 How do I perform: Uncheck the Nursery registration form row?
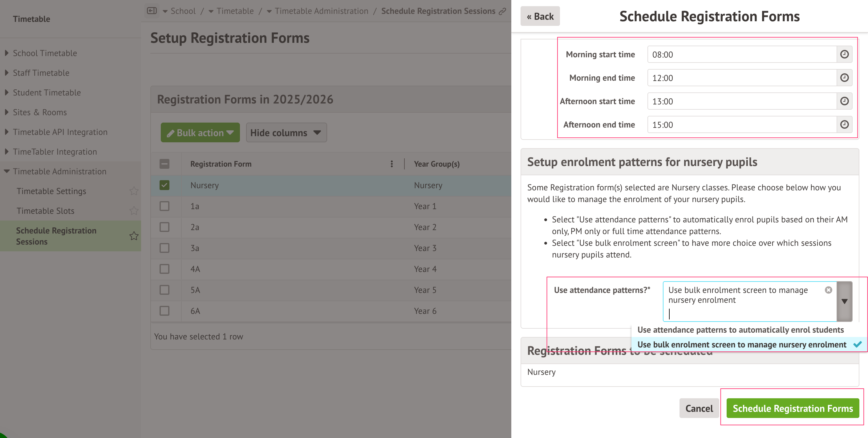pyautogui.click(x=164, y=185)
